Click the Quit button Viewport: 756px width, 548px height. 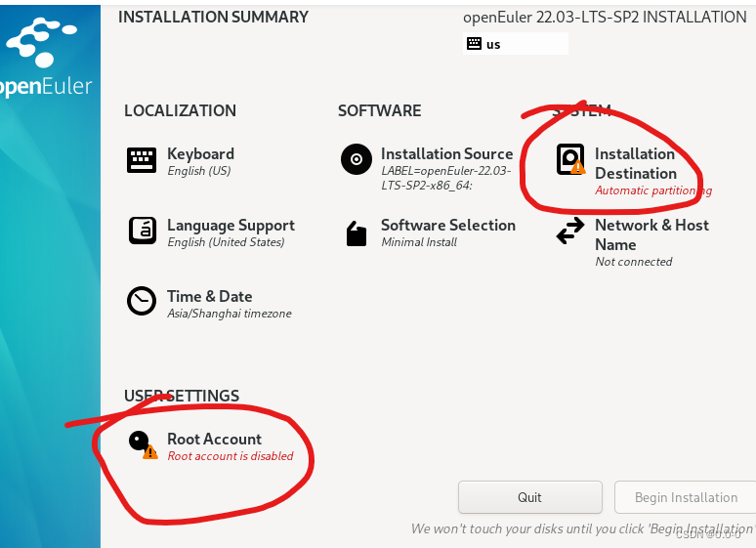[529, 497]
